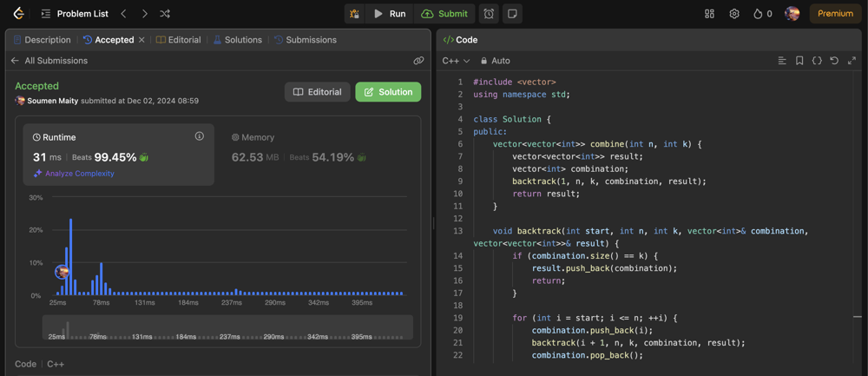Screen dimensions: 868x376
Task: Click the Analyze Complexity link
Action: click(x=79, y=174)
